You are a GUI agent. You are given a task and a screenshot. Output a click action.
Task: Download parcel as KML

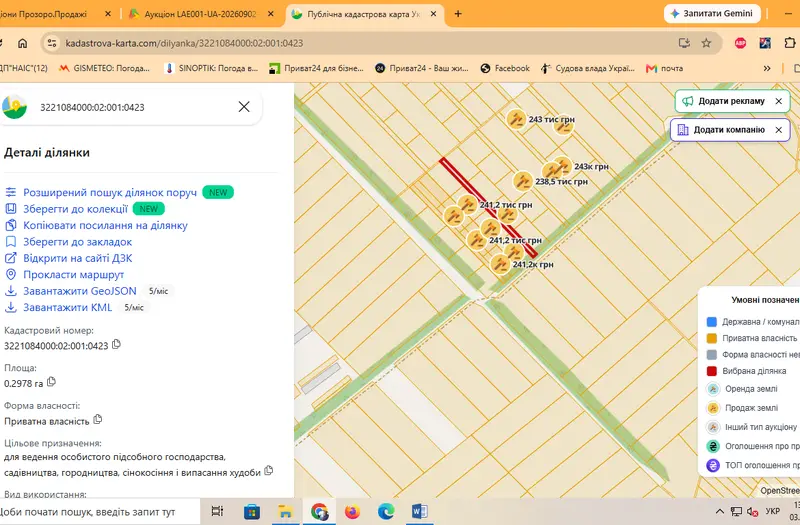pos(67,307)
